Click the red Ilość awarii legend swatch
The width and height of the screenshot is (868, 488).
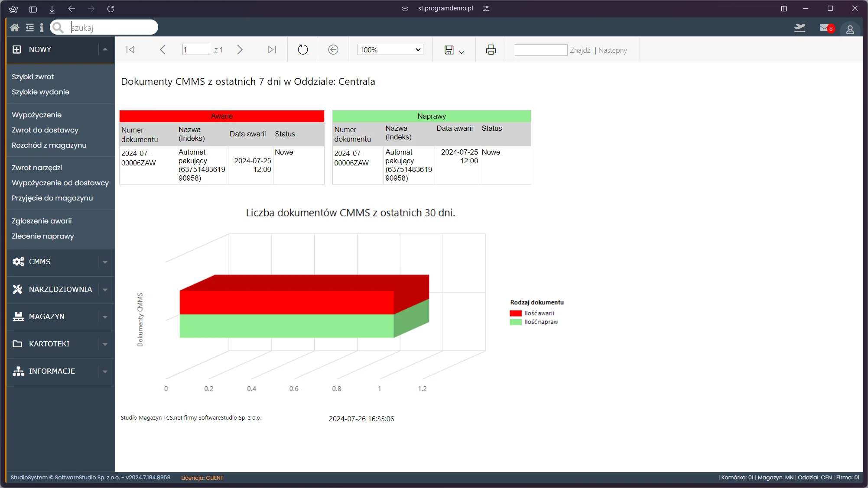(515, 313)
